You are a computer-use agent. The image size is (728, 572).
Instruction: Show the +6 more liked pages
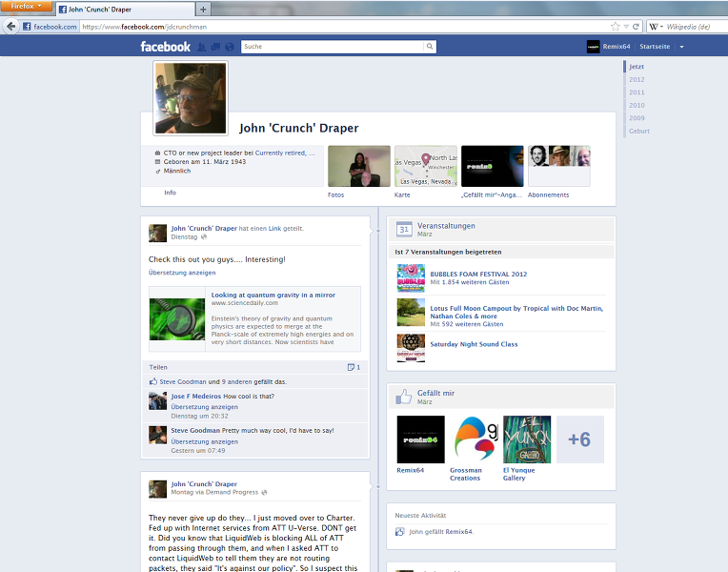click(x=580, y=439)
